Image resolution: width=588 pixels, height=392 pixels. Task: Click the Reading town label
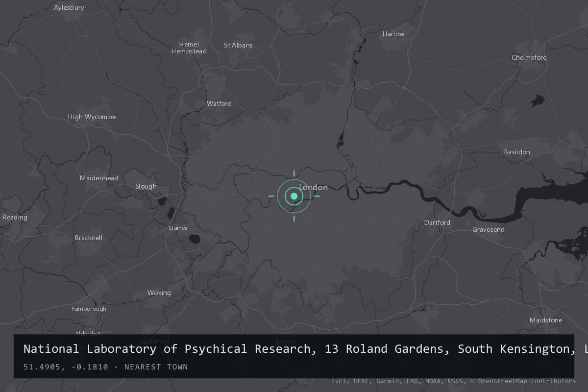tap(15, 218)
